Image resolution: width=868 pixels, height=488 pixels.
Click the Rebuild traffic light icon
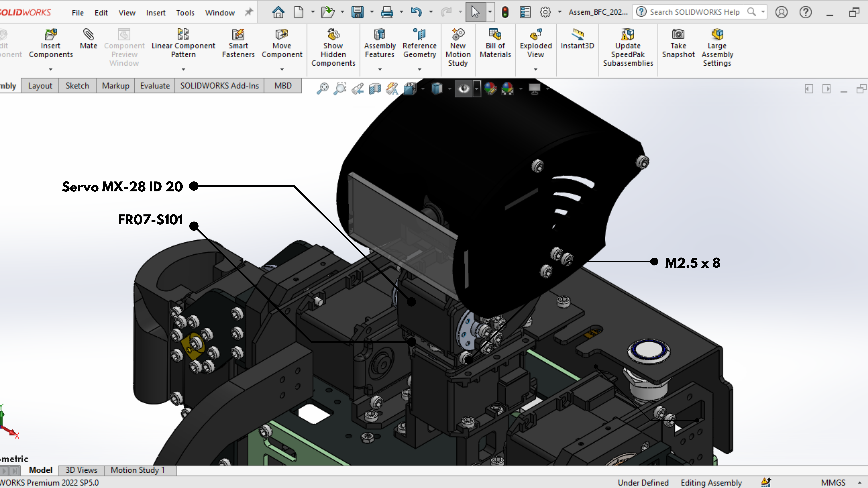click(505, 12)
